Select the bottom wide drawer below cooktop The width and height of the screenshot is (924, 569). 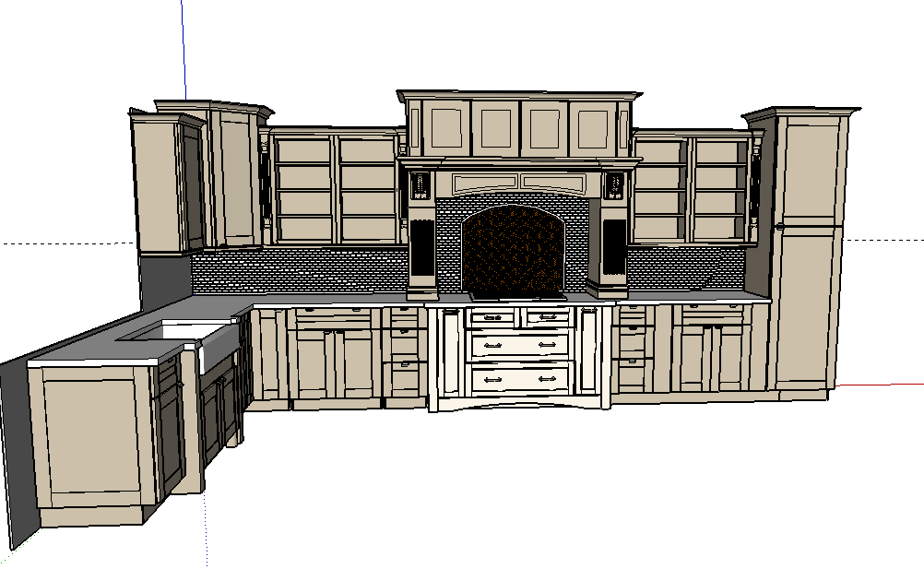[x=520, y=379]
